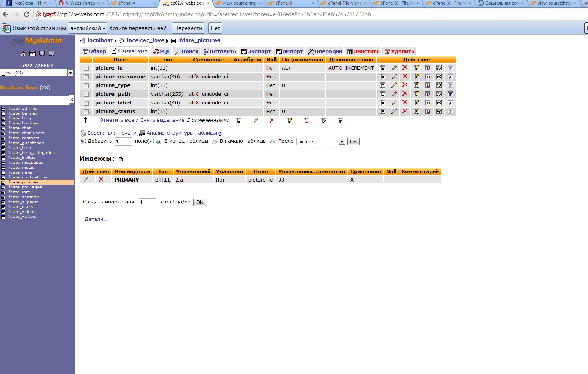This screenshot has width=588, height=374.
Task: Click edit pencil icon for checked fields
Action: click(255, 121)
